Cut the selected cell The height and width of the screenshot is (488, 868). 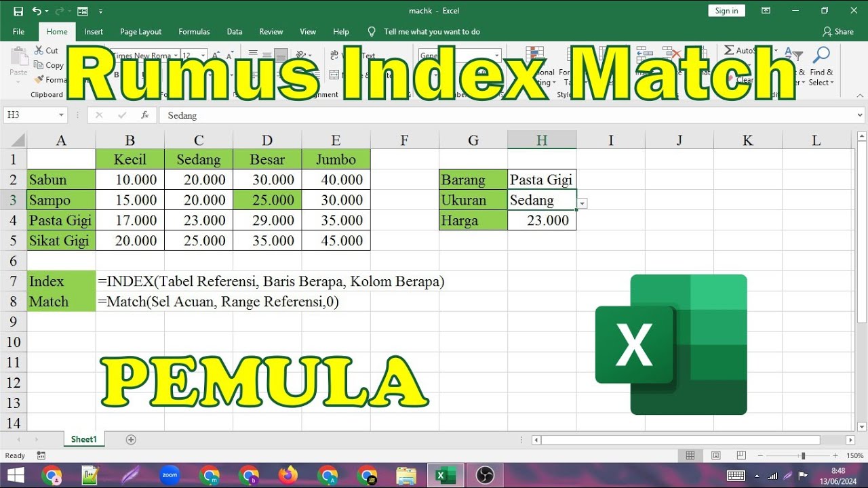click(46, 51)
